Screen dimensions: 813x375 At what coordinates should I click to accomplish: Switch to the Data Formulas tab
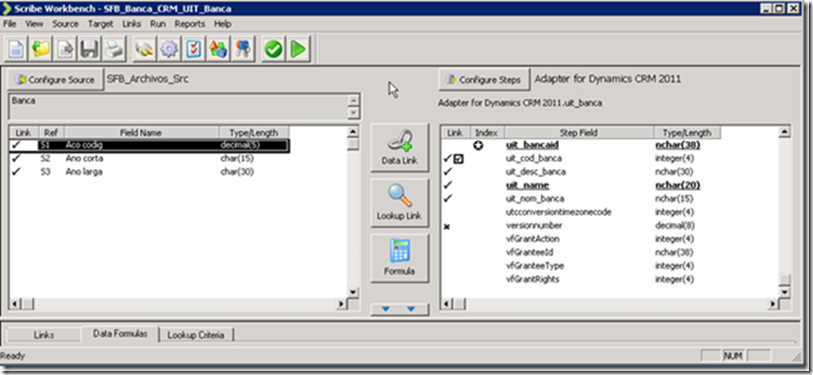[x=120, y=334]
